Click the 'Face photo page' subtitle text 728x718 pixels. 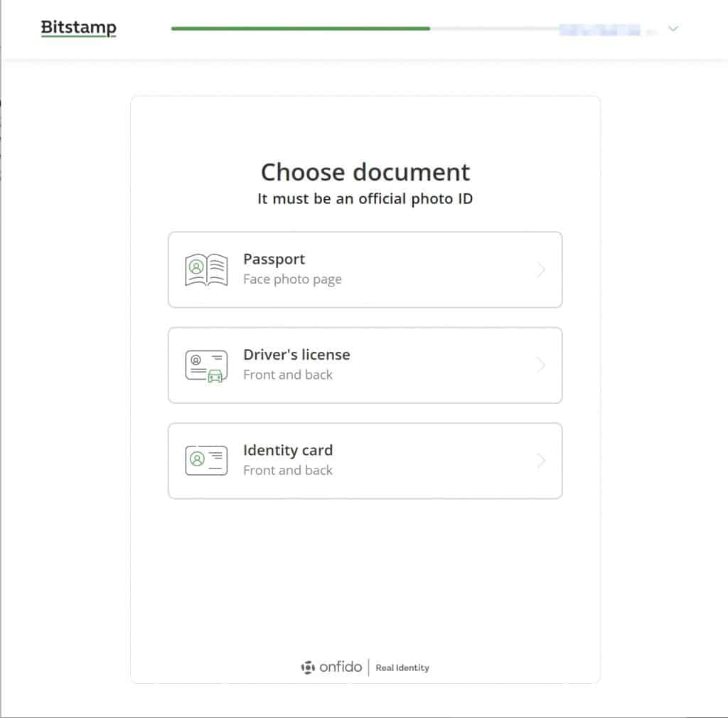pyautogui.click(x=292, y=279)
